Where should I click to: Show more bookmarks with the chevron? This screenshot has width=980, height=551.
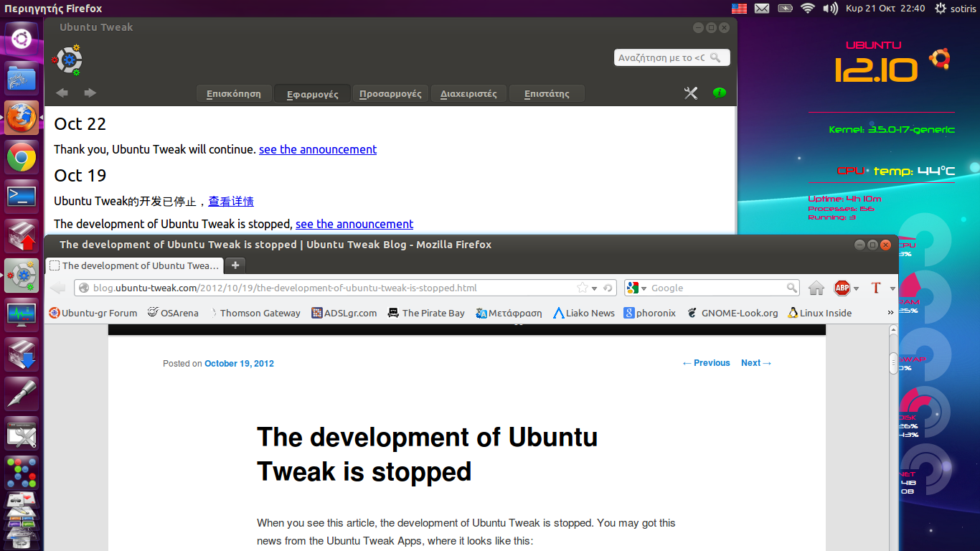click(x=890, y=313)
